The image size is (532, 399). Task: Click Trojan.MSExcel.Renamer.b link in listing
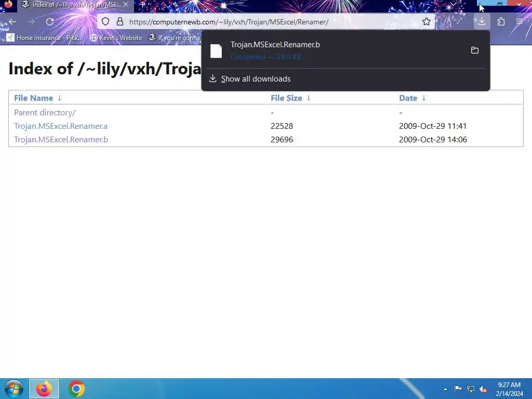pyautogui.click(x=61, y=139)
